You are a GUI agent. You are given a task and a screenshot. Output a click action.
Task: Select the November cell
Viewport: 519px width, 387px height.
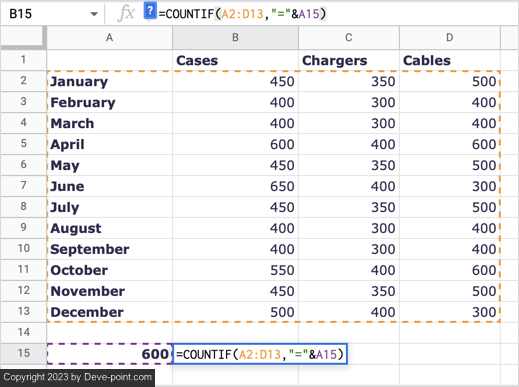click(x=109, y=291)
